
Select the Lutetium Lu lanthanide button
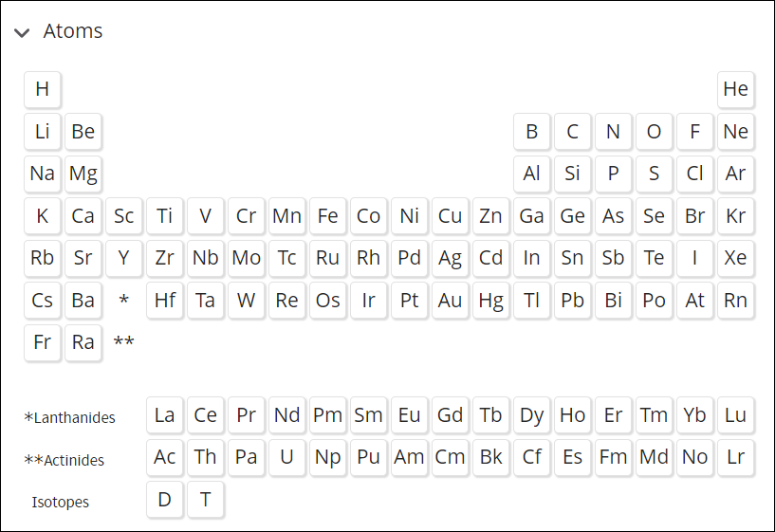pos(735,415)
